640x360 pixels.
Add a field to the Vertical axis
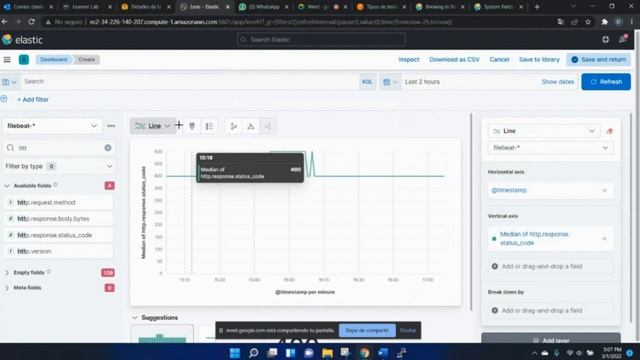(x=551, y=267)
